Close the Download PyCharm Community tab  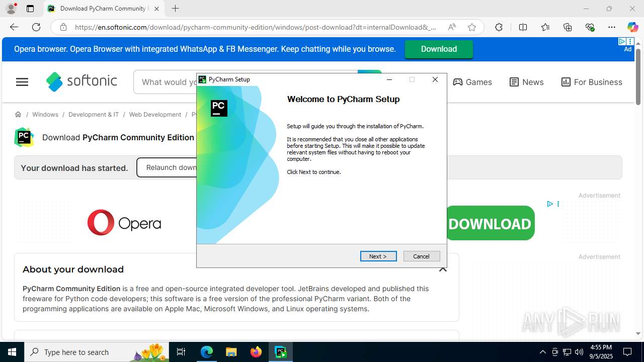156,9
